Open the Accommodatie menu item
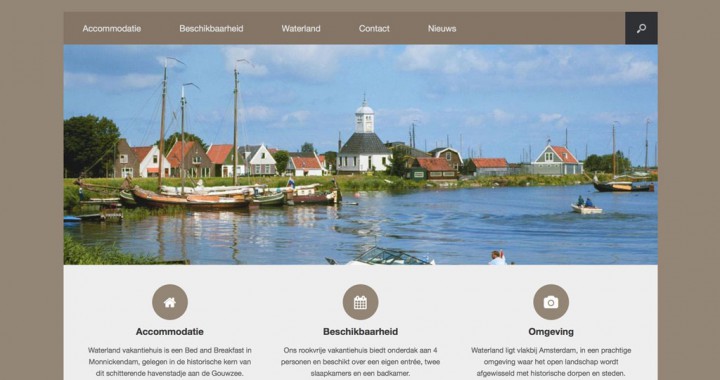The image size is (720, 380). pyautogui.click(x=112, y=28)
